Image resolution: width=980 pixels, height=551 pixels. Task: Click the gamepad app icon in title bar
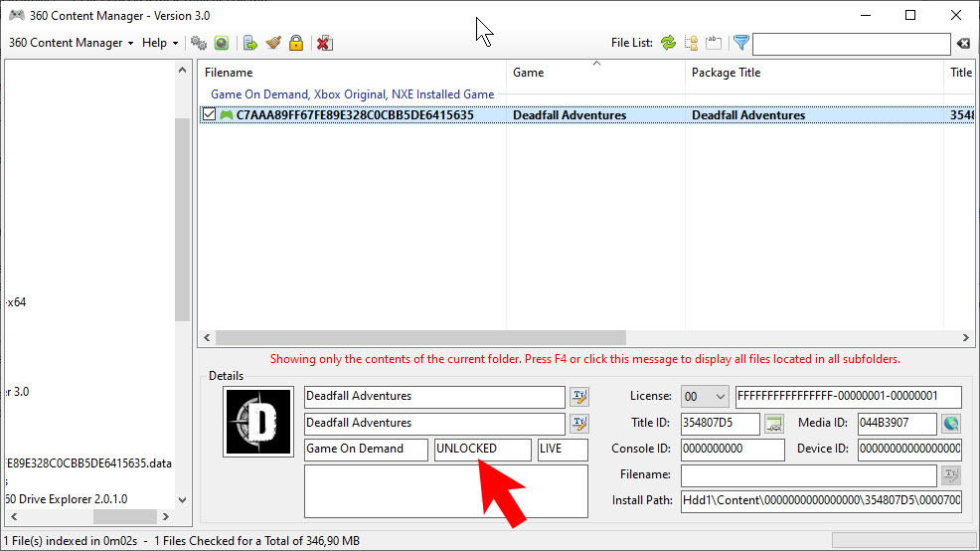(x=17, y=15)
